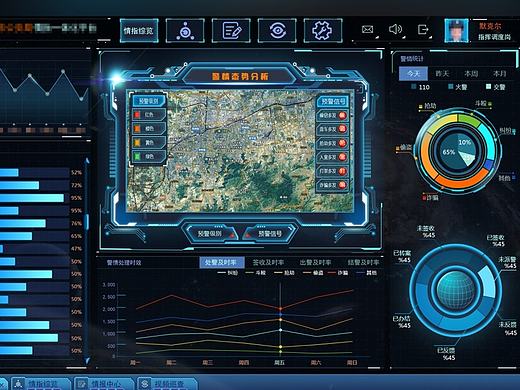
Task: Click the 打架多发 warning signal item
Action: pos(332,171)
